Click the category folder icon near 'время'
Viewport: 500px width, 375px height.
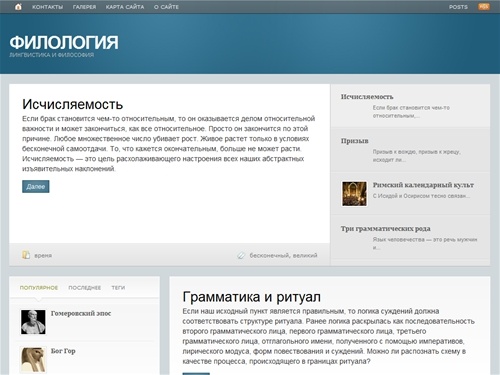point(26,255)
